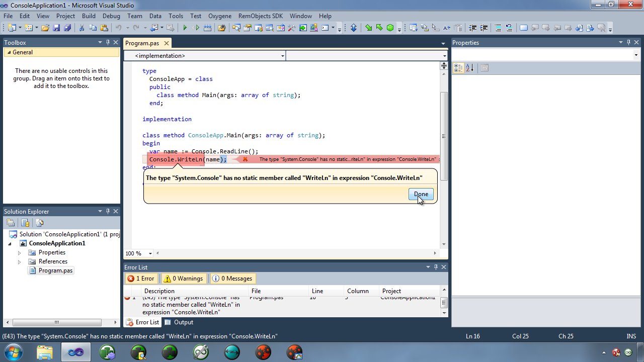Click the blue up-down arrows toolbar icon
The width and height of the screenshot is (644, 362).
point(354,28)
